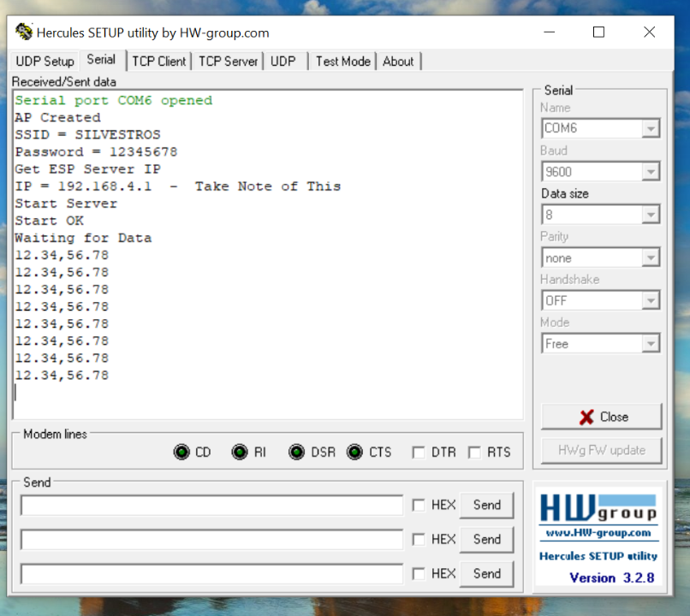Open the Data size dropdown
Image resolution: width=690 pixels, height=616 pixels.
pos(651,215)
